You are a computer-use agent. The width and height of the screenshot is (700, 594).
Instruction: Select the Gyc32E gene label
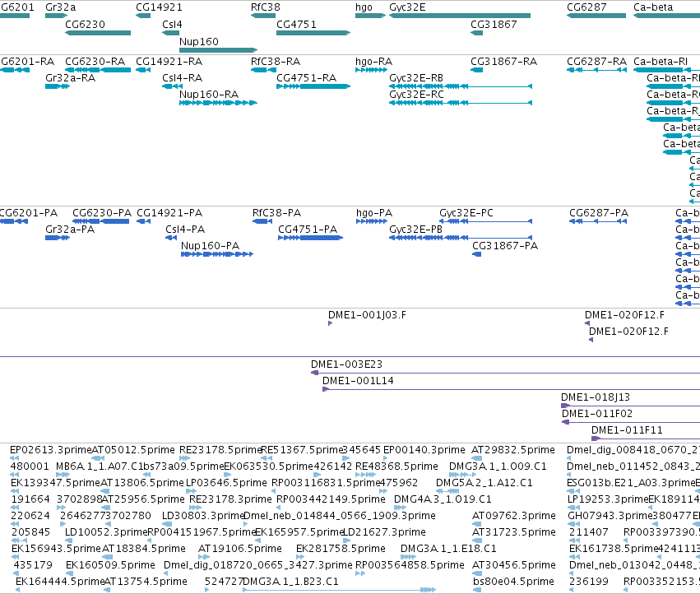point(408,7)
